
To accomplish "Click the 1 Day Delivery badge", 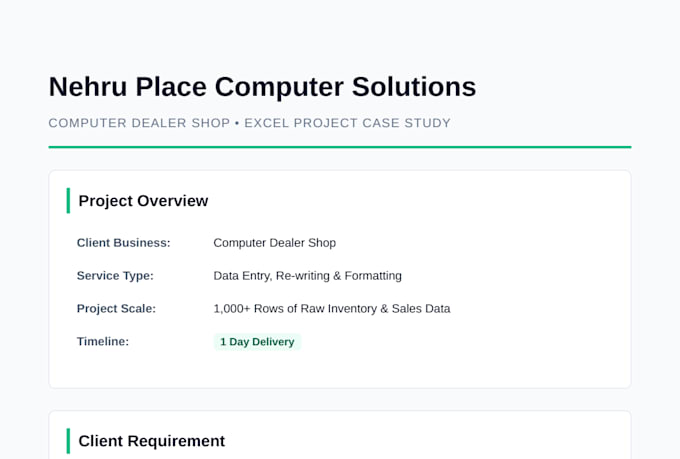I will pos(257,341).
